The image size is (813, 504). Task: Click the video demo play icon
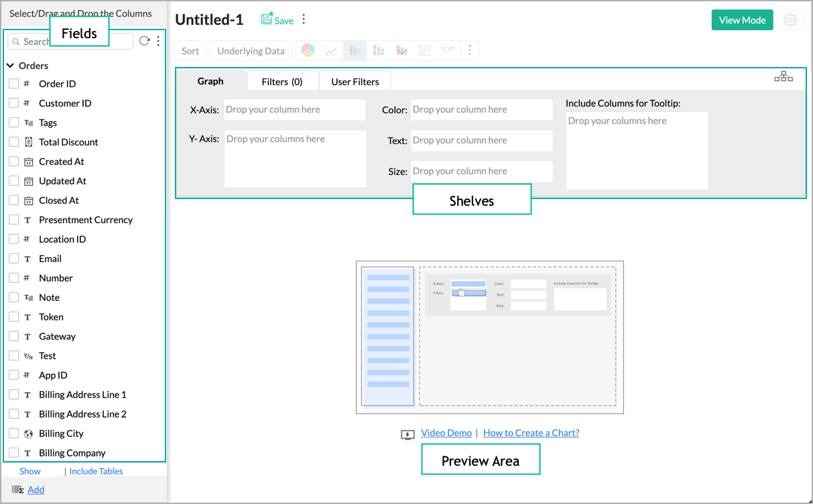(408, 434)
